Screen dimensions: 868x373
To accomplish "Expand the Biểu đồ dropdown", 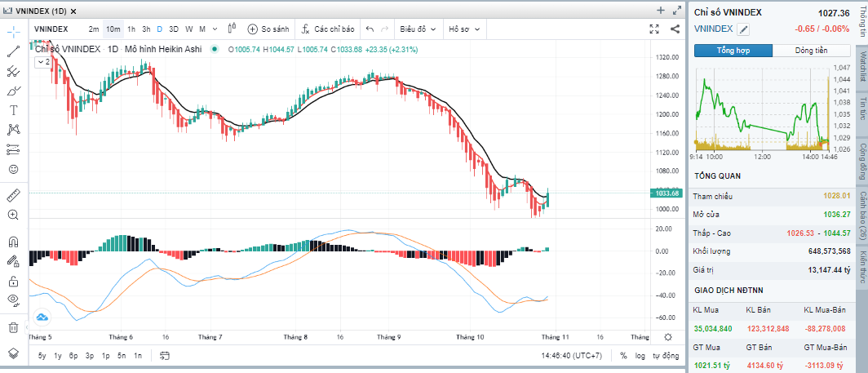I will click(x=418, y=29).
